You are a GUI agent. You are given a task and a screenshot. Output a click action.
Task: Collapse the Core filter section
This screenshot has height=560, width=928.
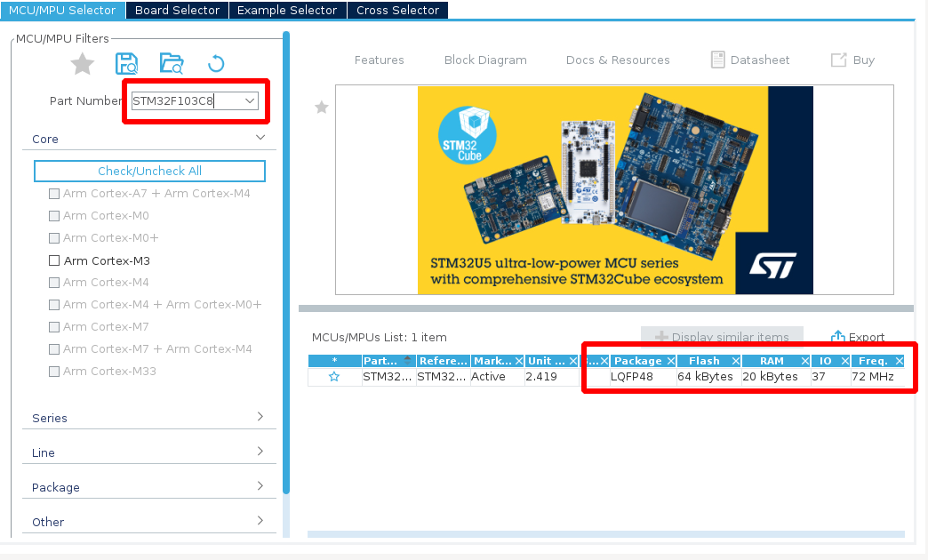click(x=260, y=138)
